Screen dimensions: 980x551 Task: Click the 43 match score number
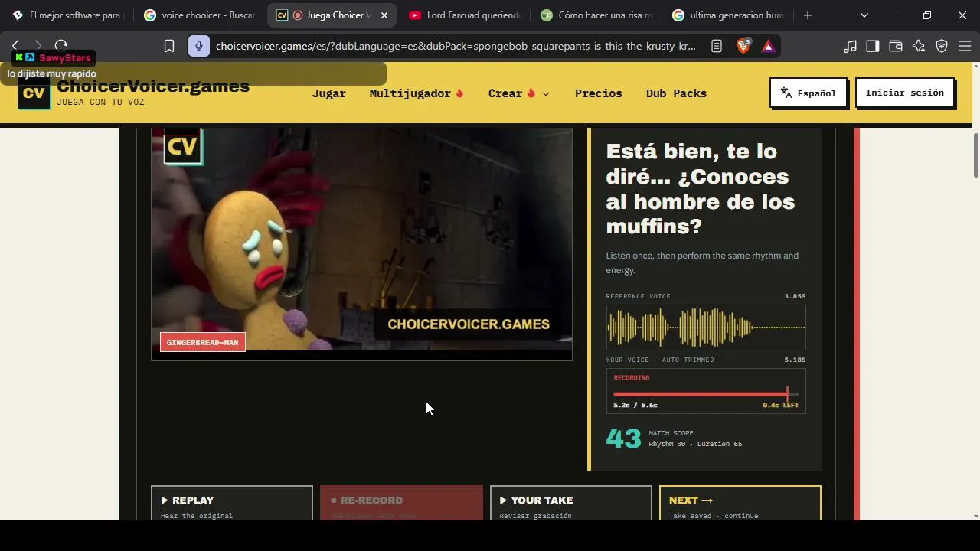click(623, 439)
